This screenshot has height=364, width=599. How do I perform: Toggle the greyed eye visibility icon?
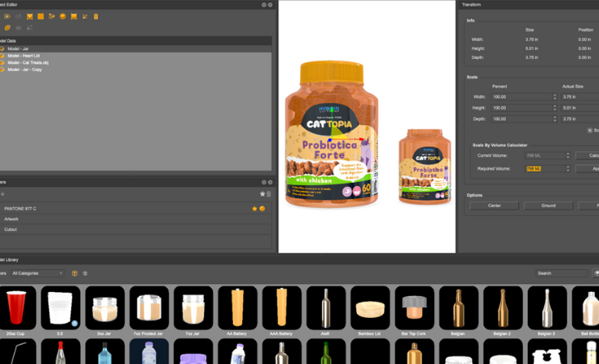[19, 28]
